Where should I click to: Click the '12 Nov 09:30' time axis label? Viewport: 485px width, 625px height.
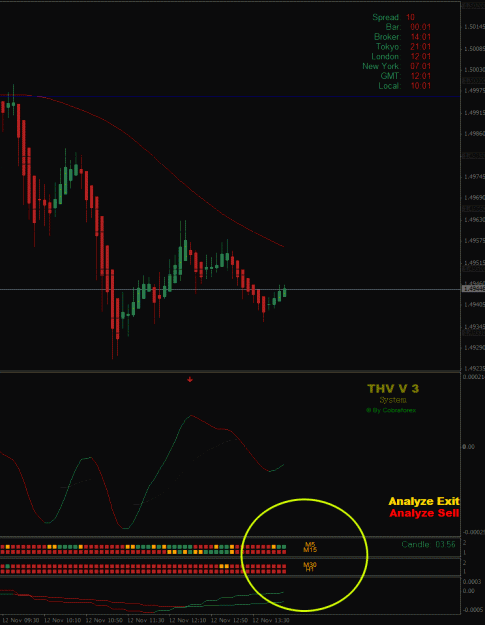(x=22, y=621)
